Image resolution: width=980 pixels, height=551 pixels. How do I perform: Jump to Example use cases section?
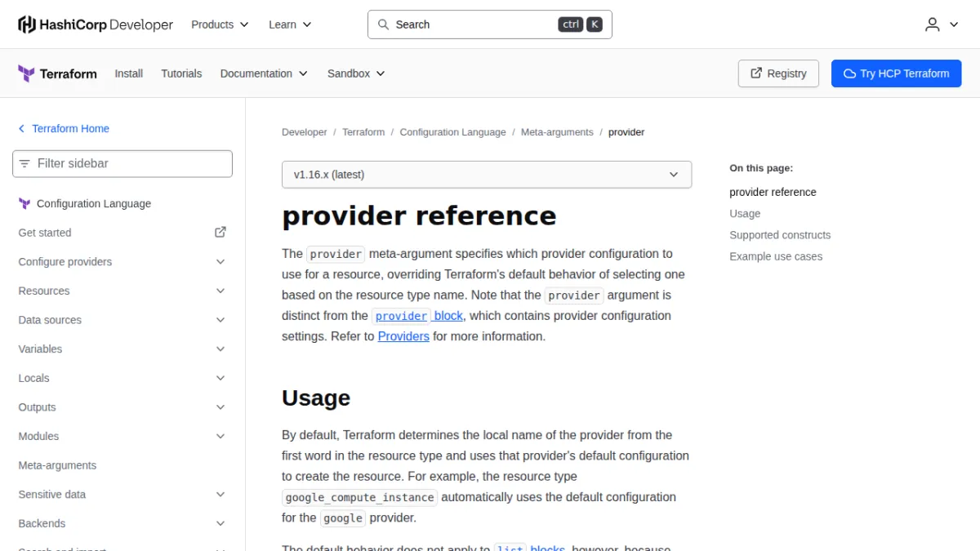pyautogui.click(x=776, y=256)
